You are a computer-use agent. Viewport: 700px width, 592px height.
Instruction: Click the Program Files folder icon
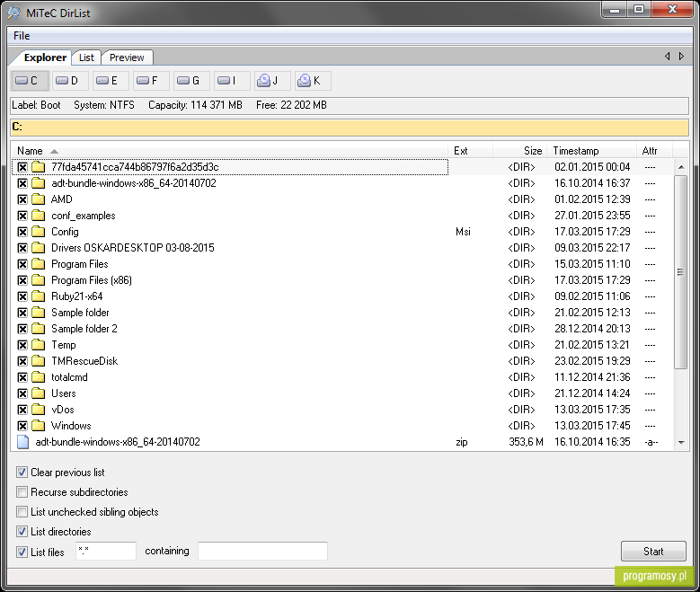(39, 264)
